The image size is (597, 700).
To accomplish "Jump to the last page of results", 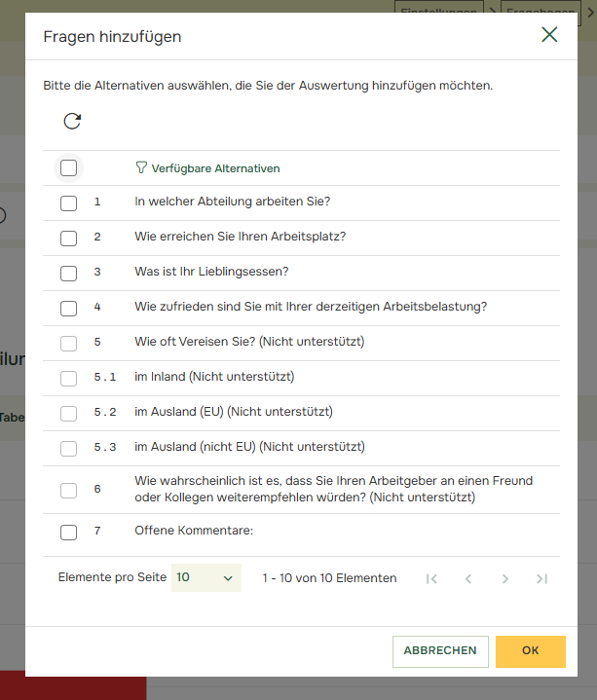I will click(541, 578).
